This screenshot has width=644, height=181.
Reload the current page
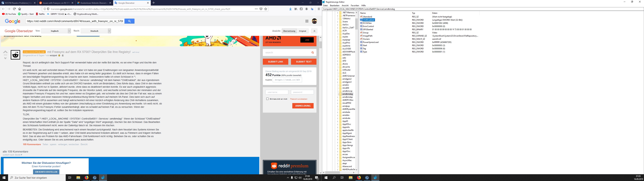pos(14,9)
